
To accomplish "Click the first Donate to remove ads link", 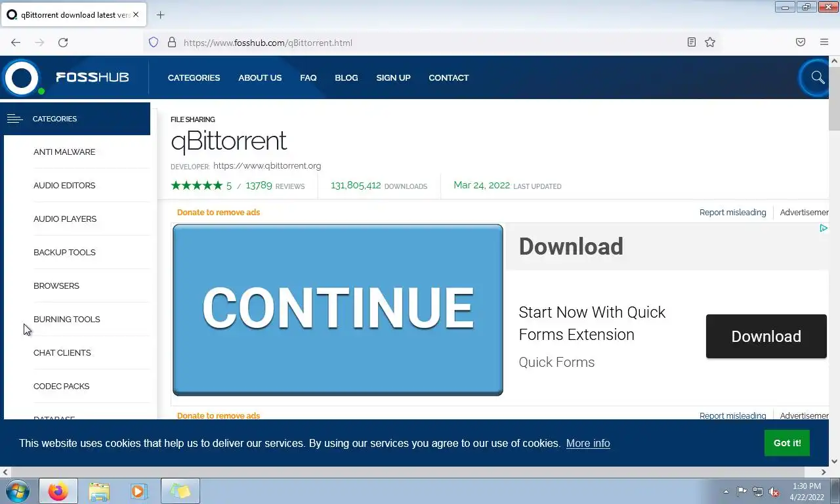I will click(x=219, y=212).
